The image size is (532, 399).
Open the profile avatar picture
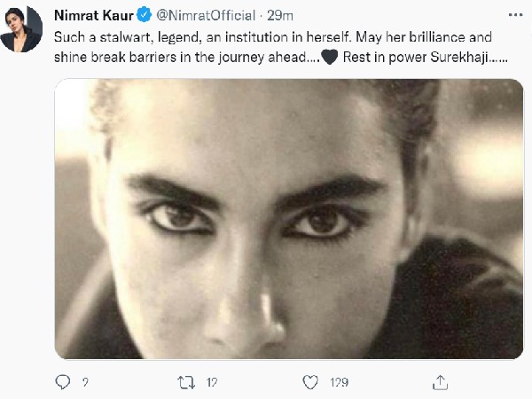coord(22,28)
